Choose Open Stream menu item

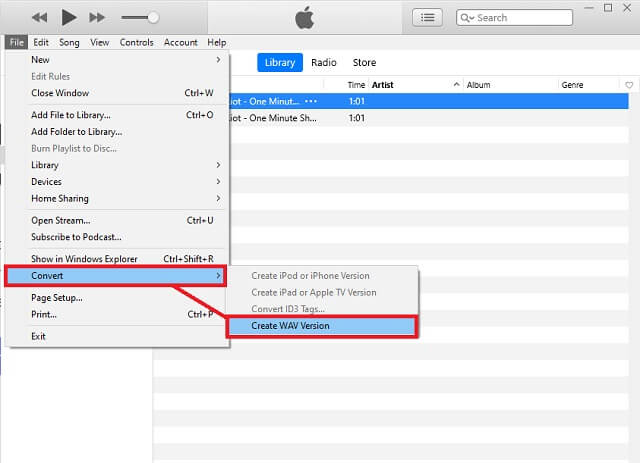click(118, 220)
